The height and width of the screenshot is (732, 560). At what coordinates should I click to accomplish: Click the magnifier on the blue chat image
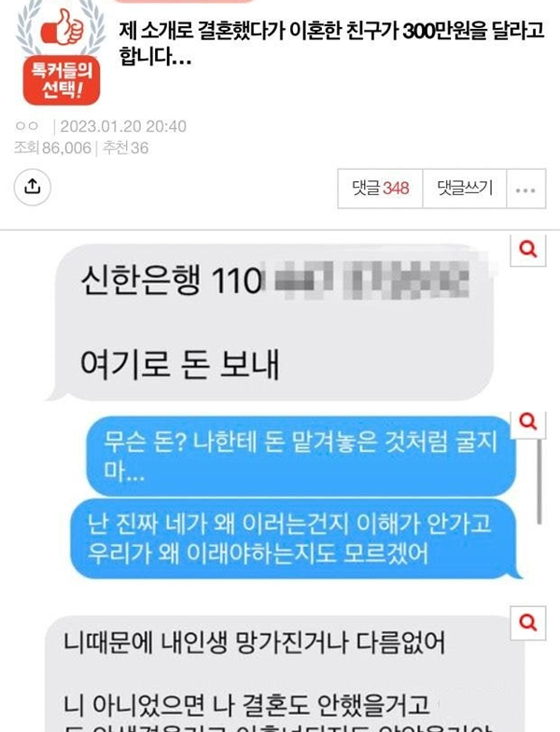(528, 422)
